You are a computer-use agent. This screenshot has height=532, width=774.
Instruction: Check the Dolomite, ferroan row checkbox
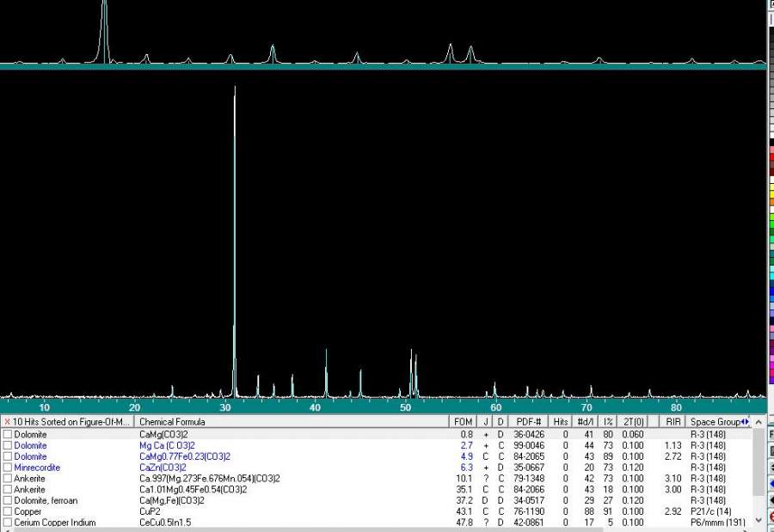click(8, 500)
